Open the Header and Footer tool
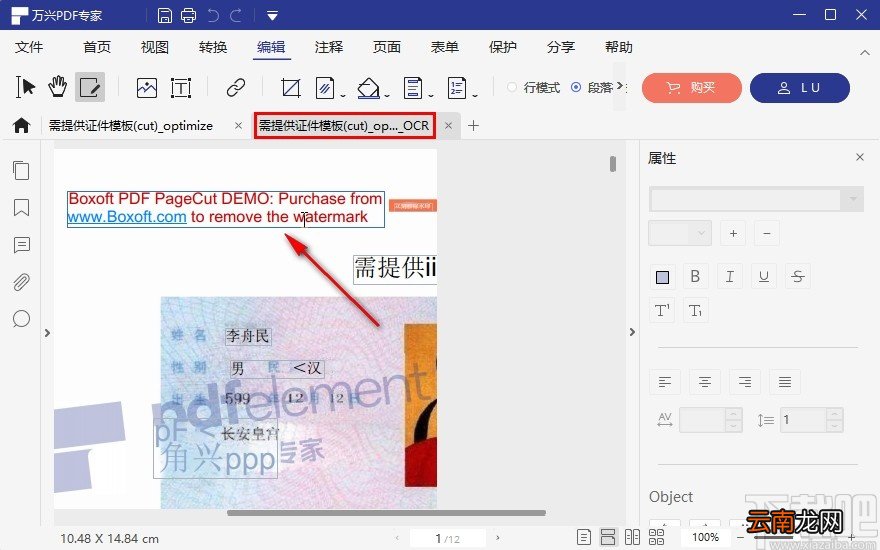Viewport: 880px width, 550px height. [x=412, y=88]
